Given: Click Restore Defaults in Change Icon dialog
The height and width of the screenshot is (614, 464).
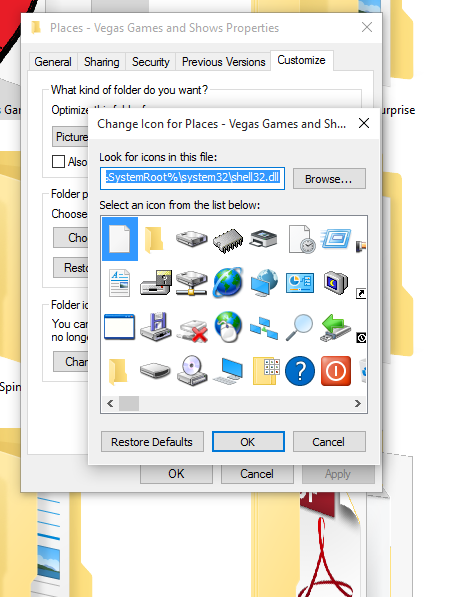Looking at the screenshot, I should 152,442.
